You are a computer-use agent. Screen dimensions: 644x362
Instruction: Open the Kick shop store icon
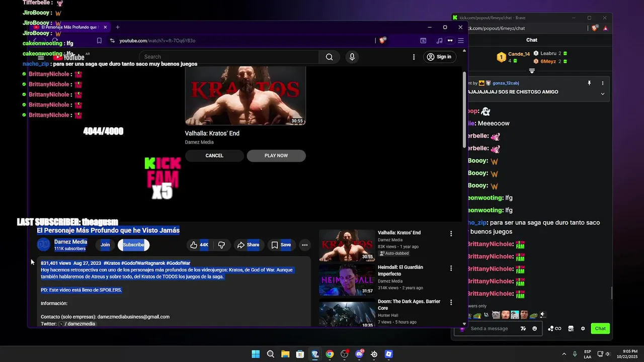tap(571, 328)
